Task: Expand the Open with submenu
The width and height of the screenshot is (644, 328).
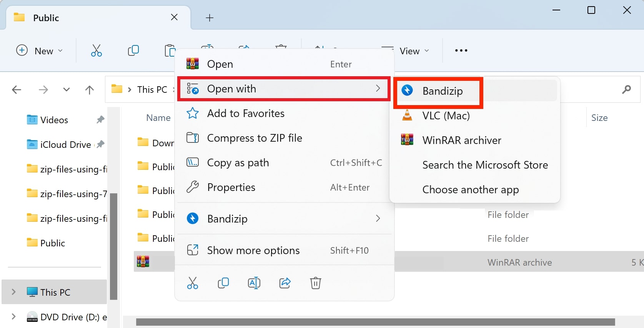Action: (285, 89)
